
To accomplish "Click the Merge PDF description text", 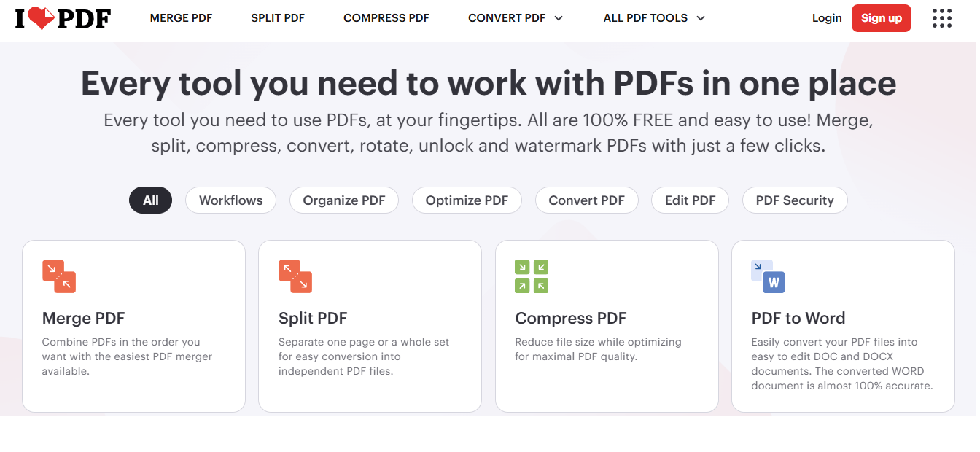I will click(127, 356).
